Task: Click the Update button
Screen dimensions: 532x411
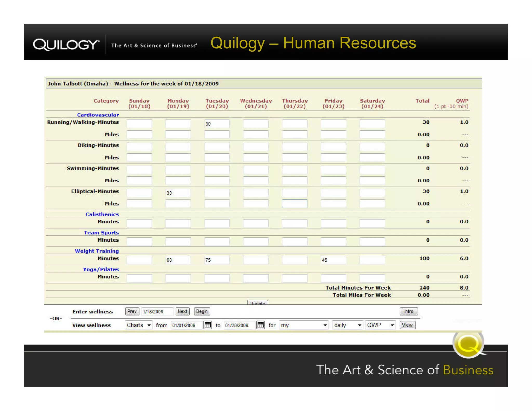Action: coord(257,303)
